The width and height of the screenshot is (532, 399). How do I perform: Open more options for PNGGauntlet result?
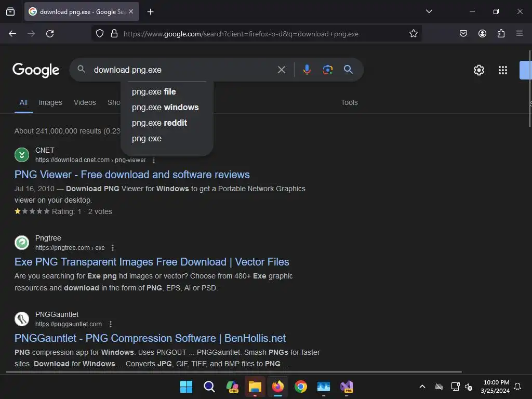pyautogui.click(x=110, y=324)
